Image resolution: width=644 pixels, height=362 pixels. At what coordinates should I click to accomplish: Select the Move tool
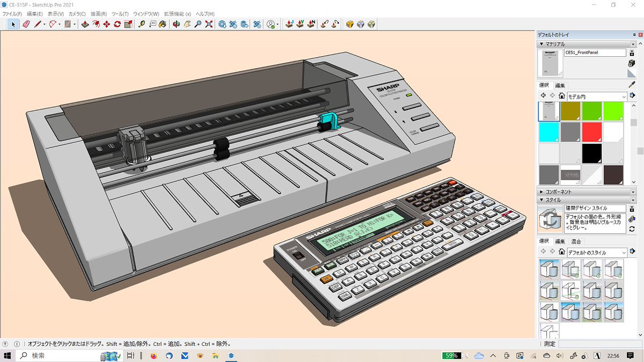click(x=106, y=24)
